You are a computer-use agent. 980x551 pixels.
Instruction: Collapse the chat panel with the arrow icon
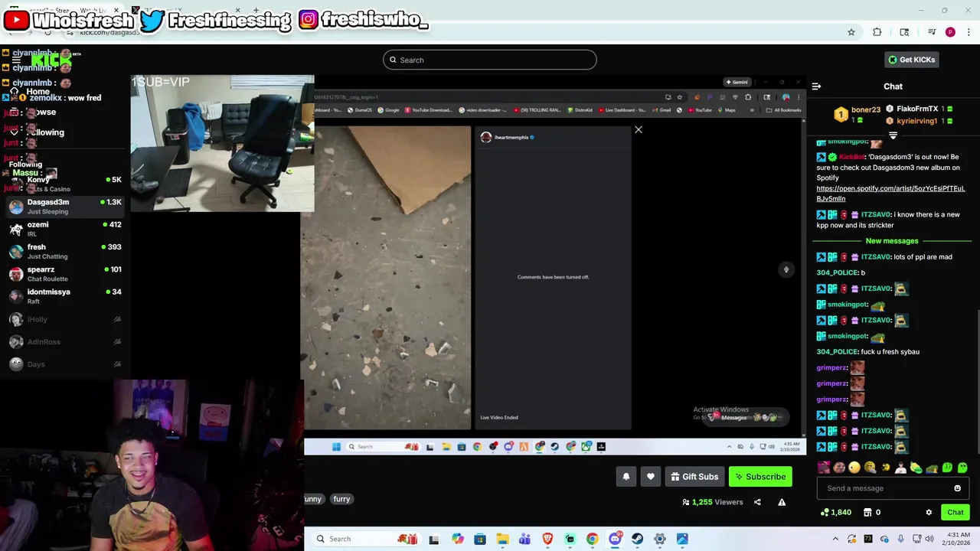[x=816, y=86]
